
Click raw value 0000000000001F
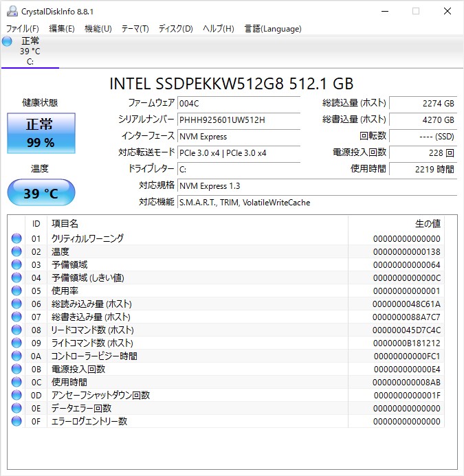(x=407, y=395)
